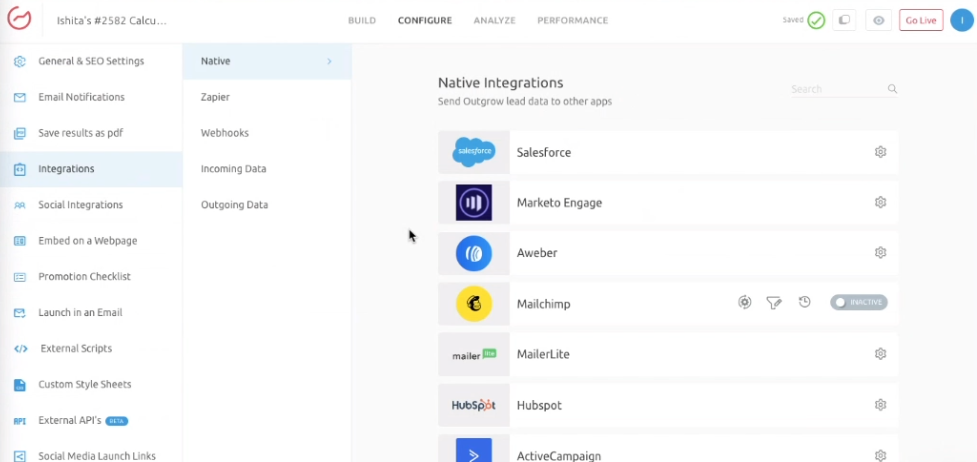
Task: Open Marketo Engage settings gear
Action: click(x=880, y=202)
